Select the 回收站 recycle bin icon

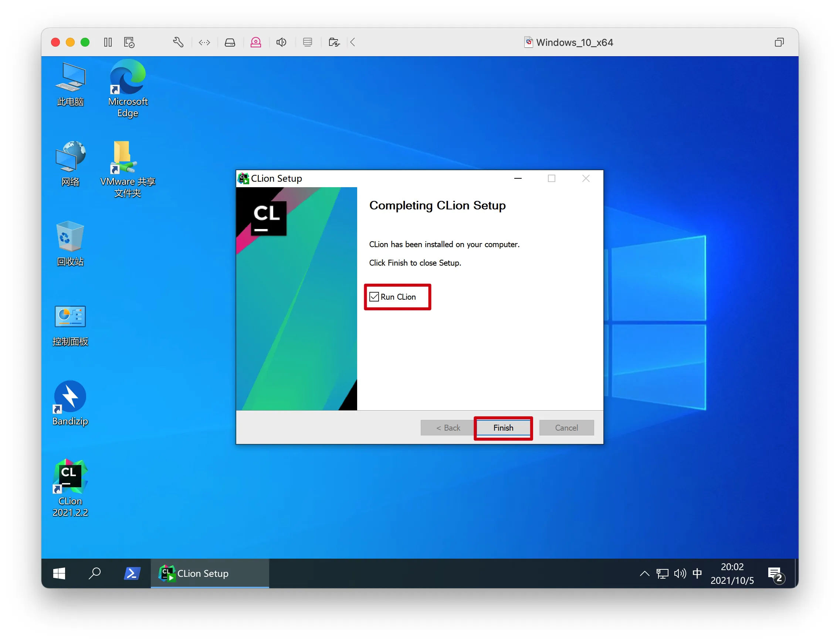pos(70,244)
